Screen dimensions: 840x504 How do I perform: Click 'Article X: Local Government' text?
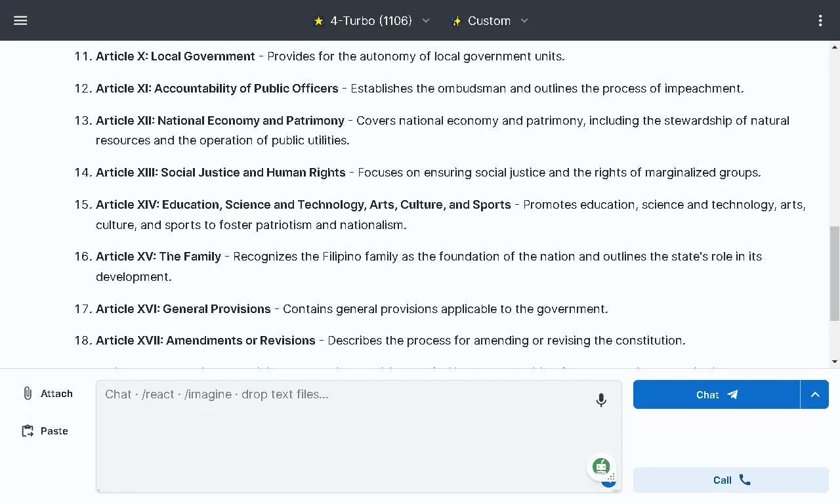[x=175, y=56]
